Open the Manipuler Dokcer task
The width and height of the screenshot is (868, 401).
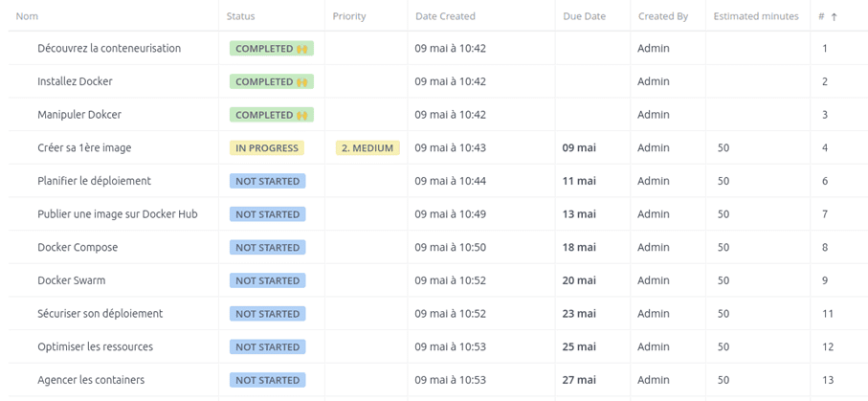click(x=79, y=115)
